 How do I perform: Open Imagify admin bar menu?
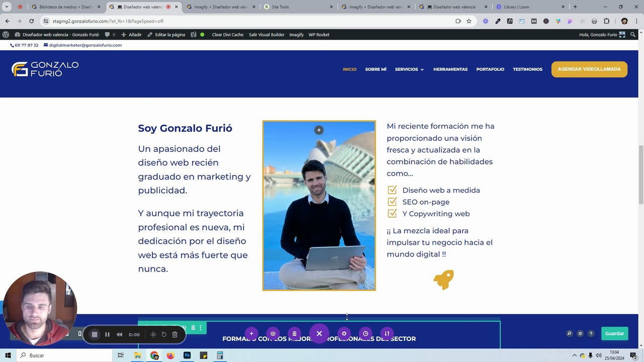[296, 35]
